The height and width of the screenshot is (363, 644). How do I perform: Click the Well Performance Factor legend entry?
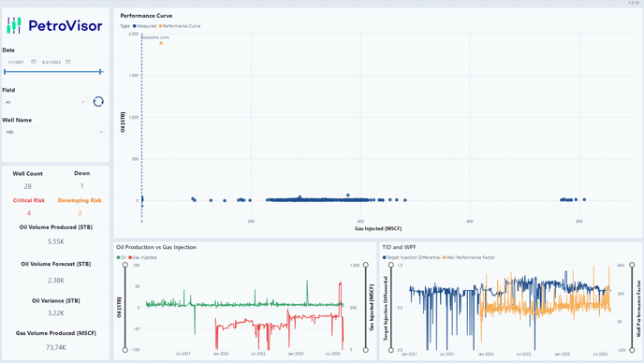[469, 257]
